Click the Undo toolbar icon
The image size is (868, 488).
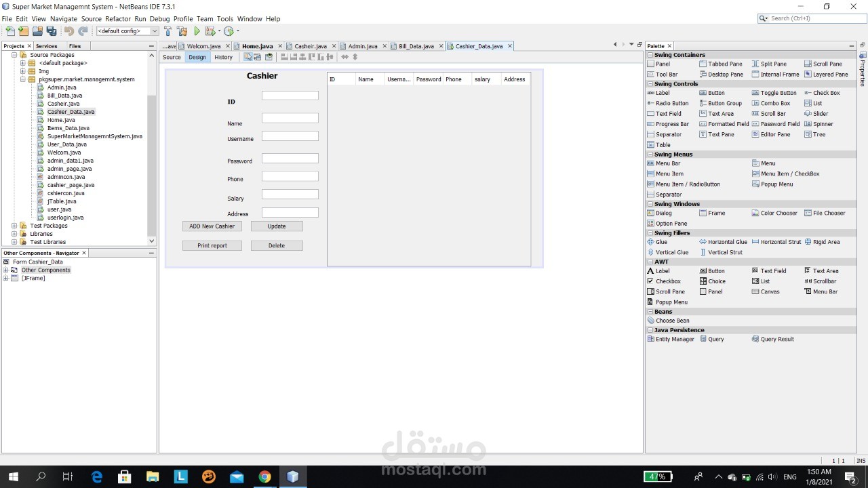(x=69, y=31)
